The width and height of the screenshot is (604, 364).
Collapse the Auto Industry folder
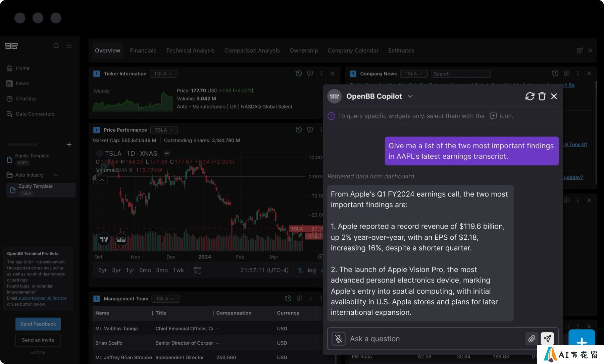pyautogui.click(x=56, y=175)
